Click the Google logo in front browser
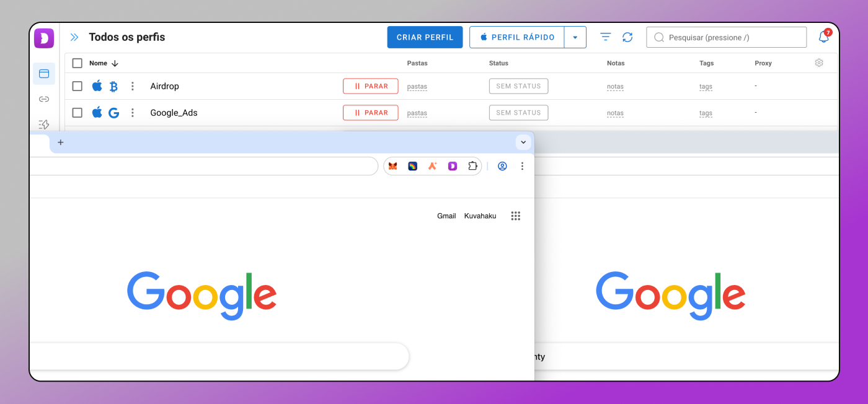This screenshot has width=868, height=404. pos(201,296)
